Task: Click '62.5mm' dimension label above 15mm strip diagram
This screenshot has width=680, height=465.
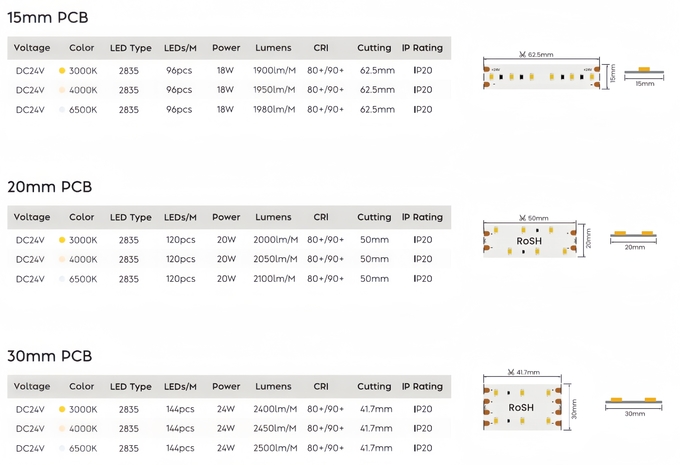Action: coord(541,55)
